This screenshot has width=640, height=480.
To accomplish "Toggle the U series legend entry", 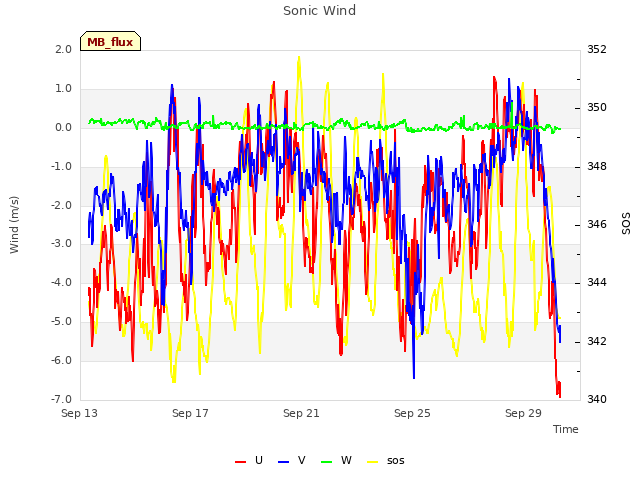I will pos(249,461).
